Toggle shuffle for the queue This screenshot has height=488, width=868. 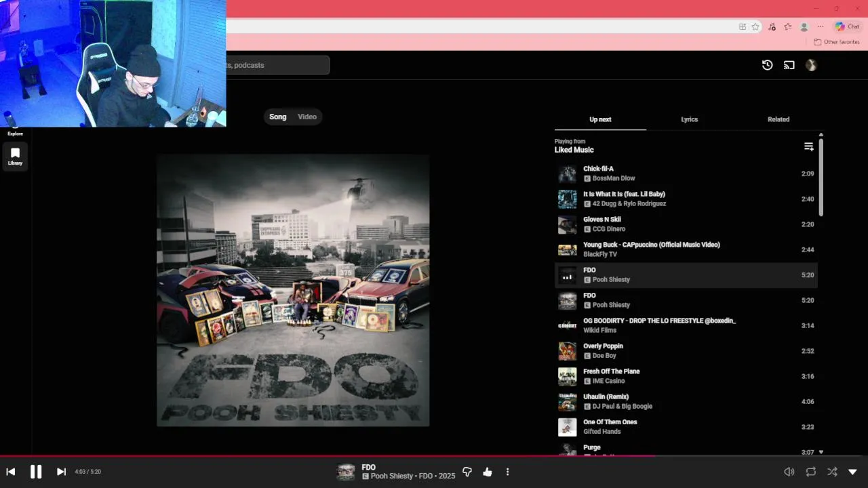pos(832,472)
